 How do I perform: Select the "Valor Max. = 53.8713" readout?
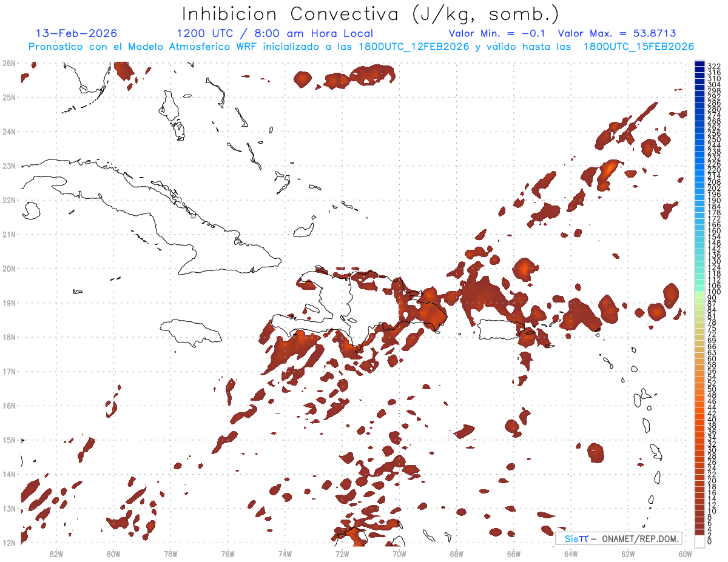pos(617,33)
